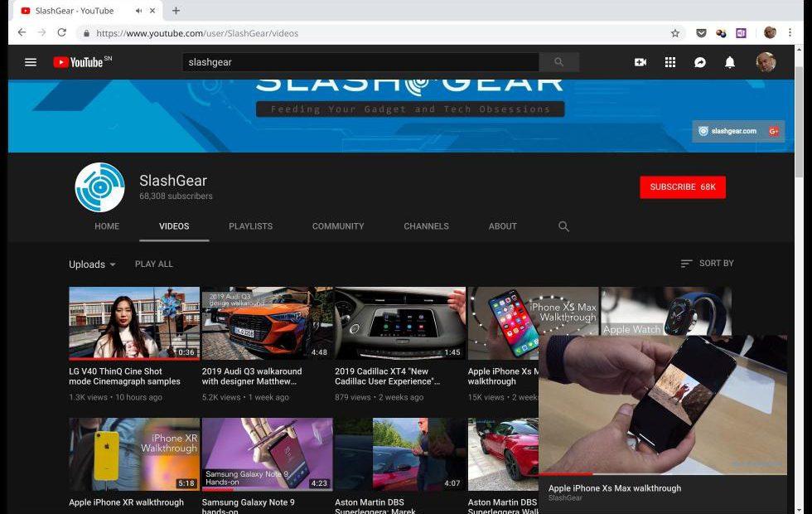Click Play All uploads
This screenshot has width=812, height=514.
(x=154, y=264)
